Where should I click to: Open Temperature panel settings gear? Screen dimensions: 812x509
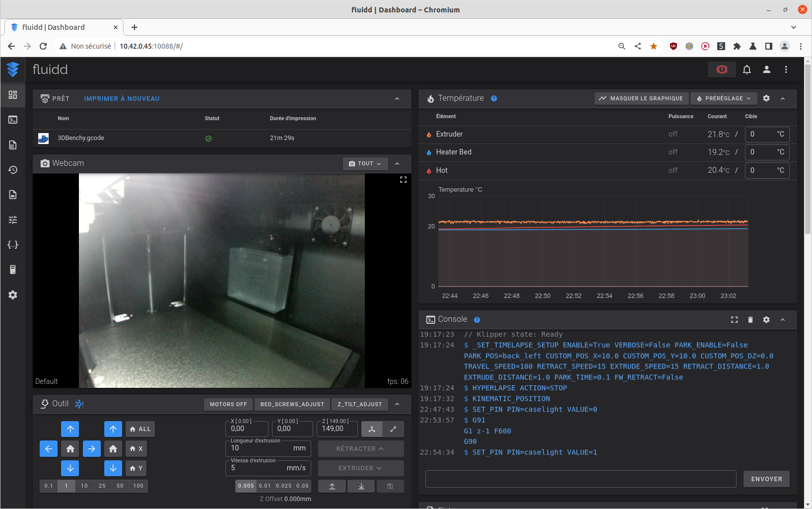pyautogui.click(x=766, y=98)
